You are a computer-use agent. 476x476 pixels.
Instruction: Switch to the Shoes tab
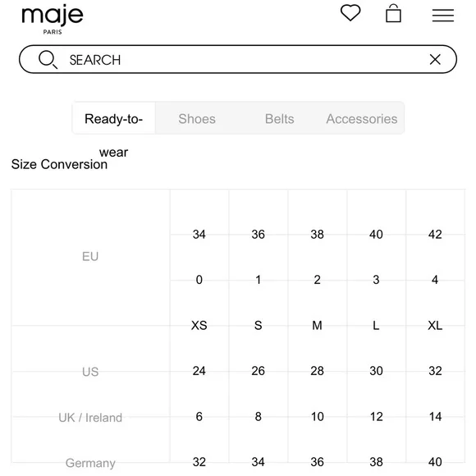click(x=197, y=119)
